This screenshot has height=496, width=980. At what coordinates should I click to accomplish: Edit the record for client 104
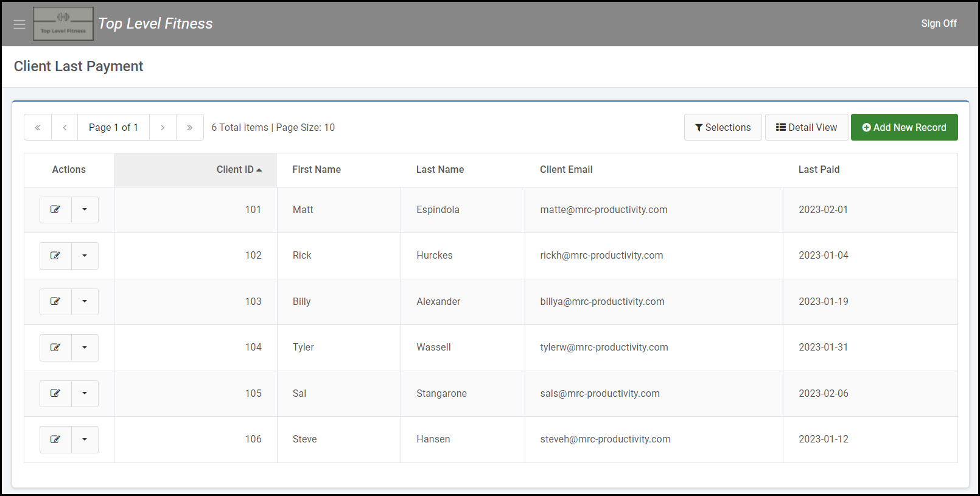[55, 348]
